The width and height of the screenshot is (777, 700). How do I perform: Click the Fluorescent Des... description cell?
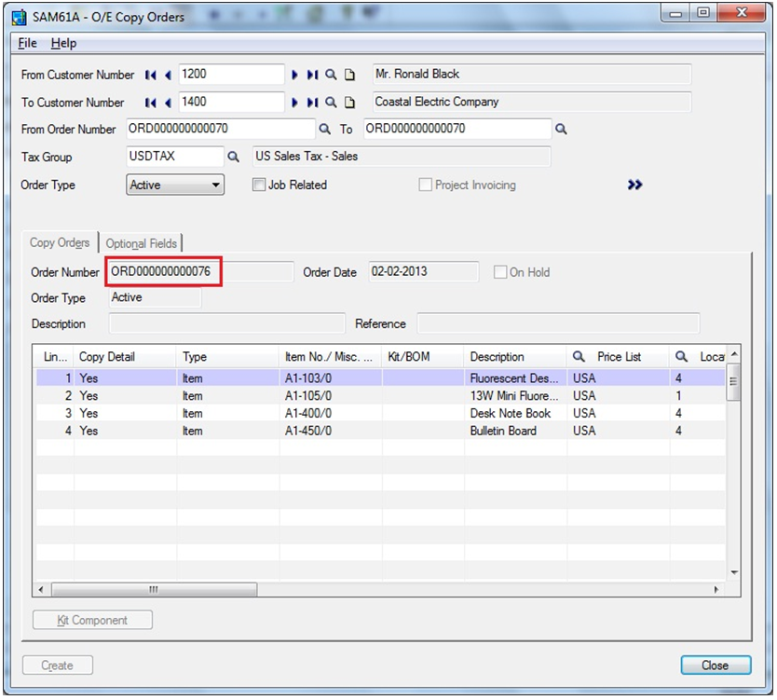tap(515, 378)
